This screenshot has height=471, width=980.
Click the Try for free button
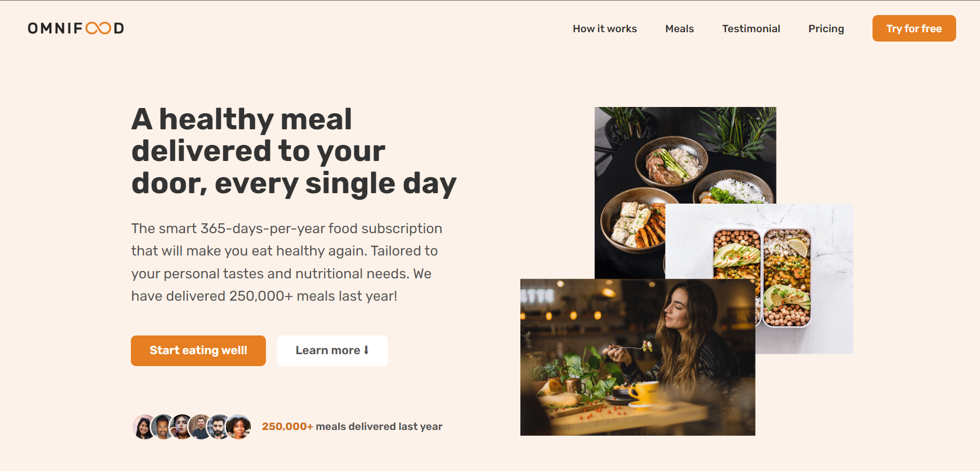pos(914,29)
